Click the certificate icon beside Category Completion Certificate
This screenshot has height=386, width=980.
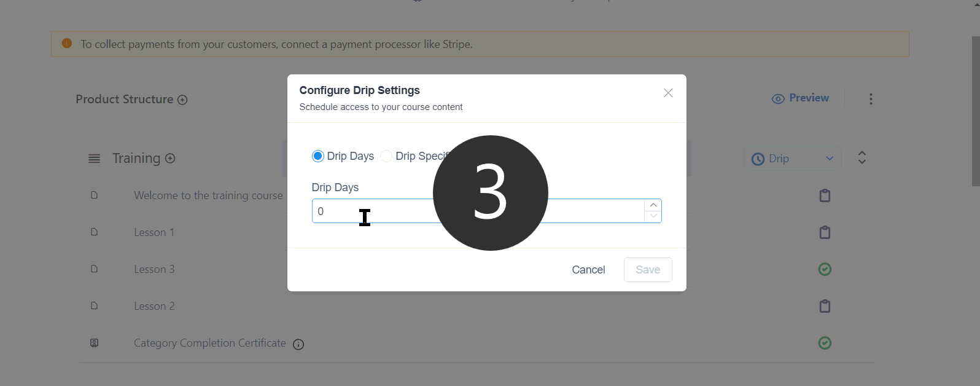(94, 343)
